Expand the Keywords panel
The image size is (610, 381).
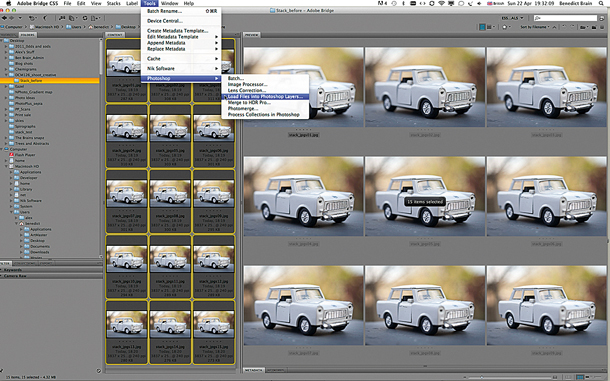(2, 270)
